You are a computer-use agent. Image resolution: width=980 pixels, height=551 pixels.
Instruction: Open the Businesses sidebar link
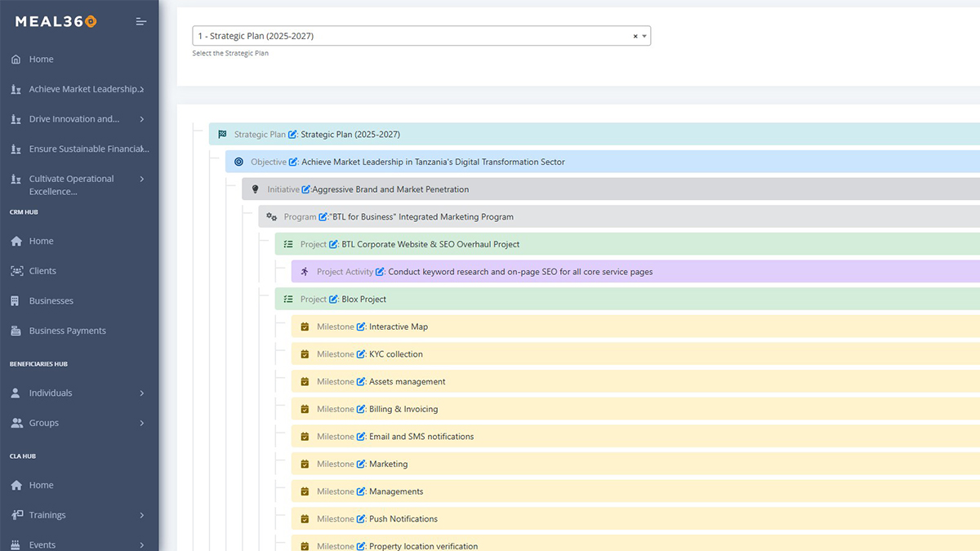(51, 301)
